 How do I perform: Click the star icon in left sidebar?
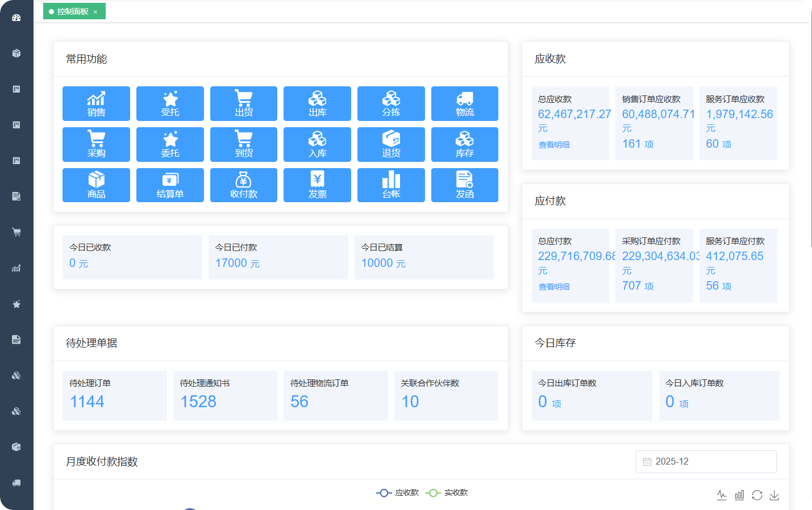tap(16, 304)
